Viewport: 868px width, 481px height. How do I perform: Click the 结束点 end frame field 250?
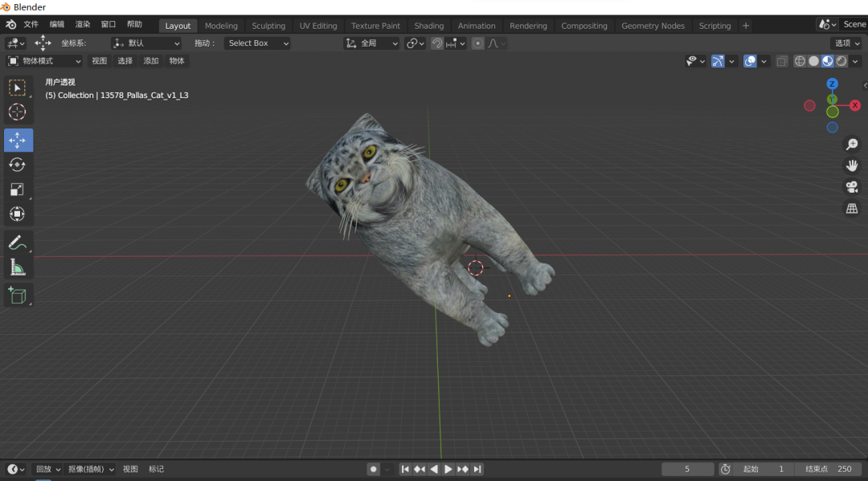828,470
